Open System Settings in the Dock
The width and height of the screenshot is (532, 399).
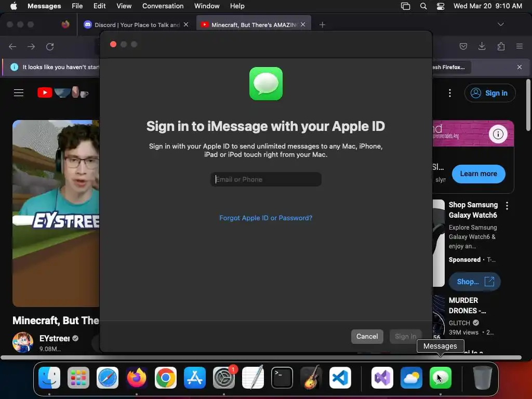pos(224,378)
